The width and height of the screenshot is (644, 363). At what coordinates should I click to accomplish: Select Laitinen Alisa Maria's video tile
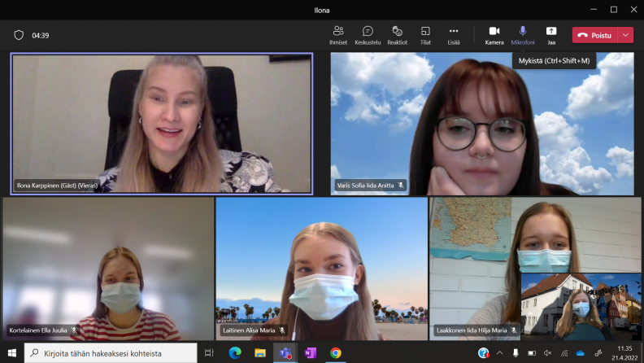click(321, 269)
